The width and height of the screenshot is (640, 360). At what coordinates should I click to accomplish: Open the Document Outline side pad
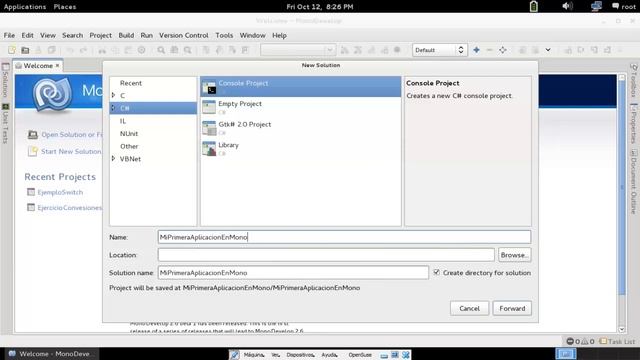coord(633,181)
